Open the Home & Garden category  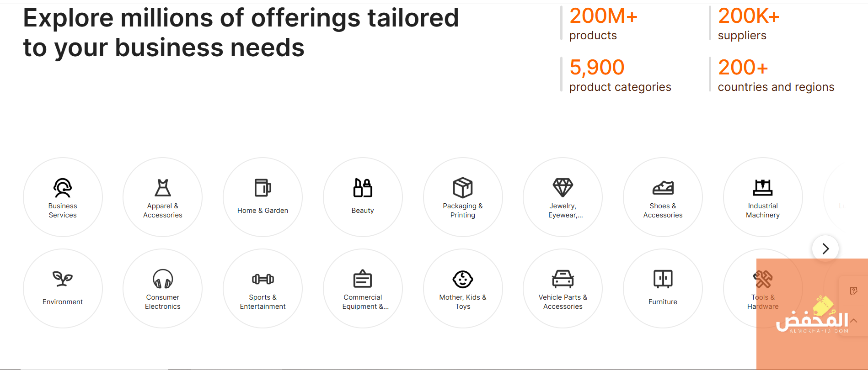(263, 197)
